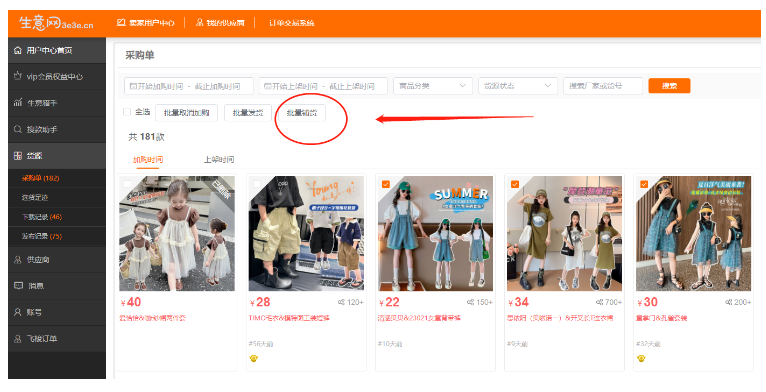The width and height of the screenshot is (766, 392).
Task: Open title link of the ¥34 product
Action: tap(560, 318)
